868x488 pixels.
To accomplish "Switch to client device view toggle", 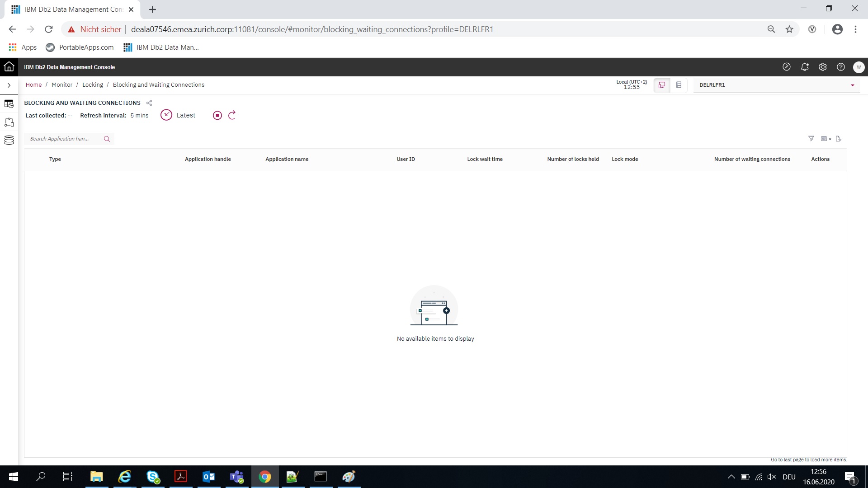I will coord(662,85).
